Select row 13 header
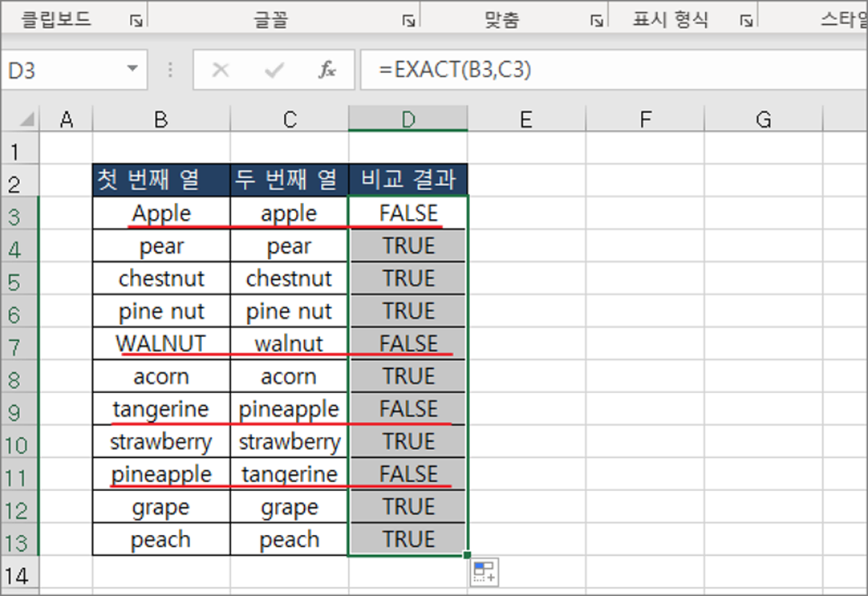The image size is (868, 596). [19, 540]
